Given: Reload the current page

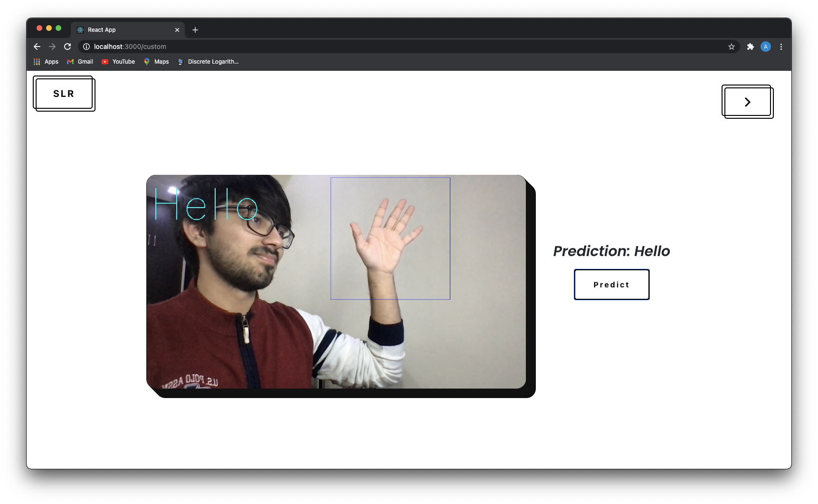Looking at the screenshot, I should [x=67, y=47].
